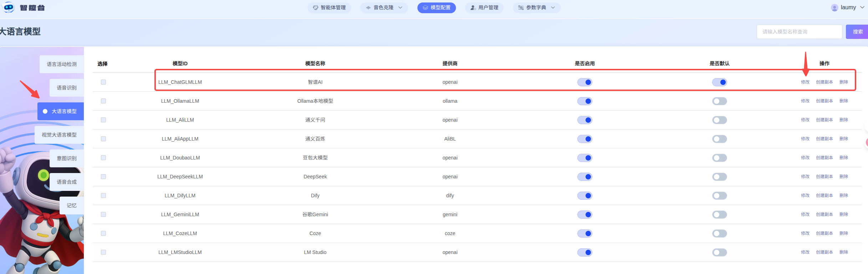The image size is (868, 274).
Task: Expand the 音色克隆 dropdown arrow
Action: click(x=400, y=7)
